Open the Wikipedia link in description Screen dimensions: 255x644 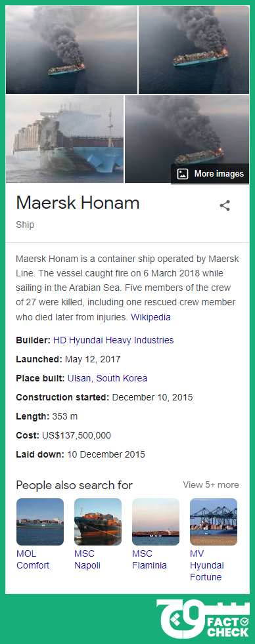pos(151,318)
